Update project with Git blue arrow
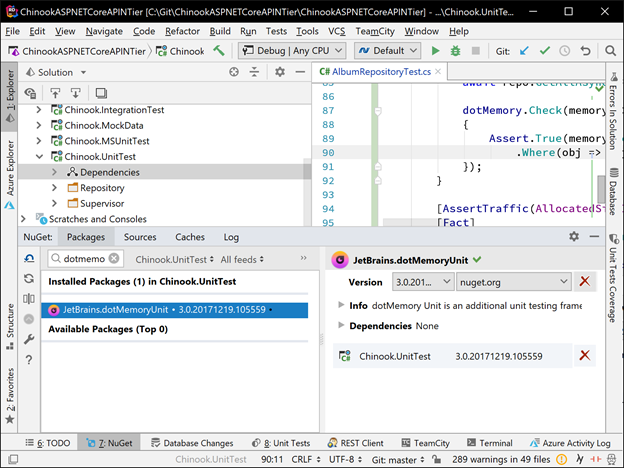Screen dimensions: 624x468 tap(524, 51)
